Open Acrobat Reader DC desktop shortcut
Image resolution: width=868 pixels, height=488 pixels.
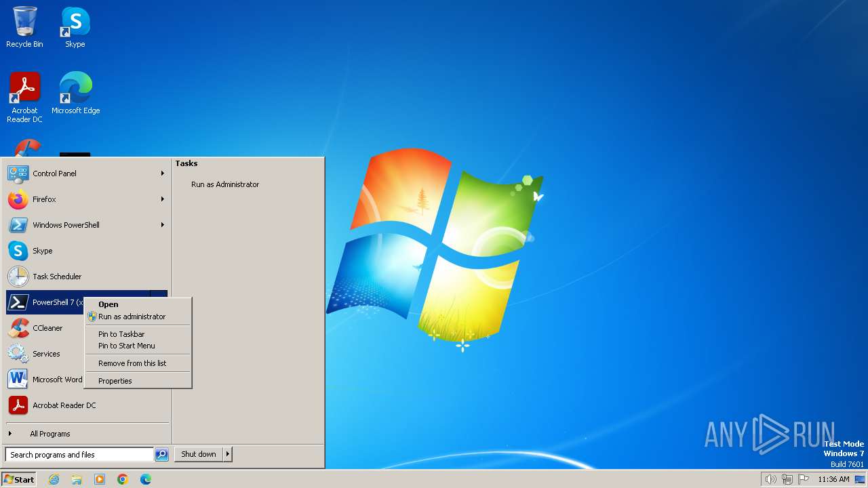24,97
